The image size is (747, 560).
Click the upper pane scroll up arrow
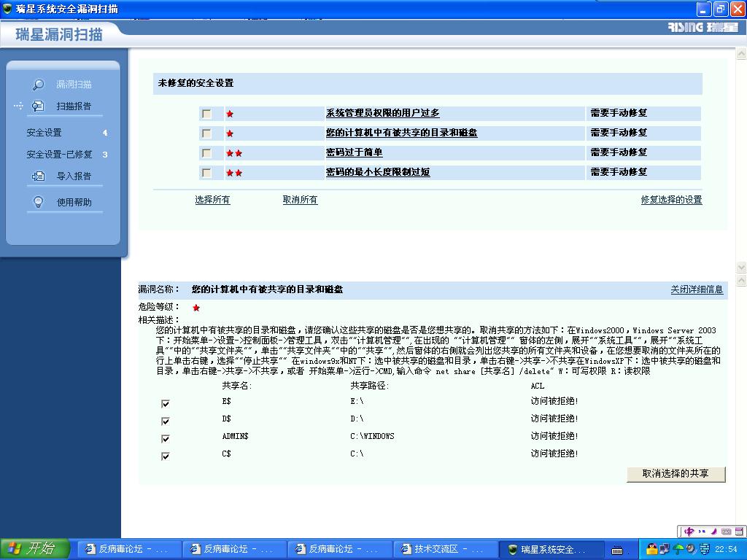coord(742,54)
